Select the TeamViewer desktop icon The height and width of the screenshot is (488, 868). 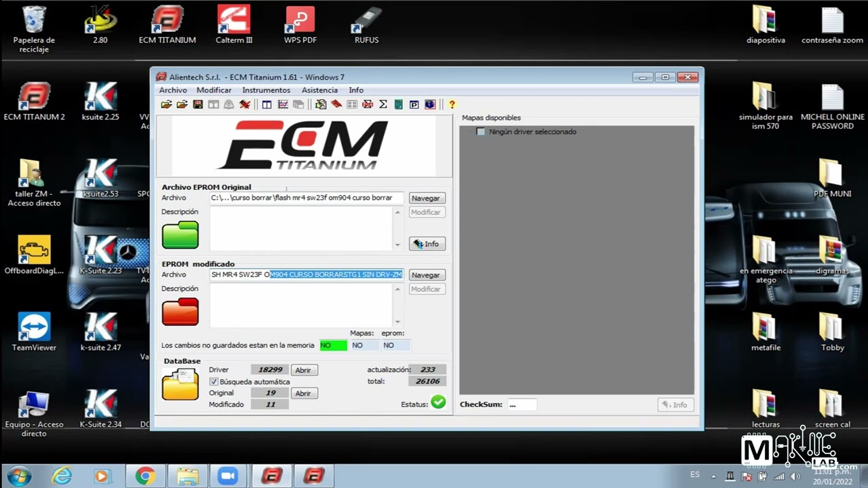(x=34, y=332)
